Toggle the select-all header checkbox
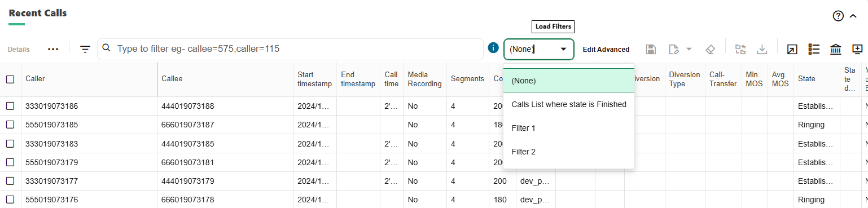The width and height of the screenshot is (868, 208). 10,79
